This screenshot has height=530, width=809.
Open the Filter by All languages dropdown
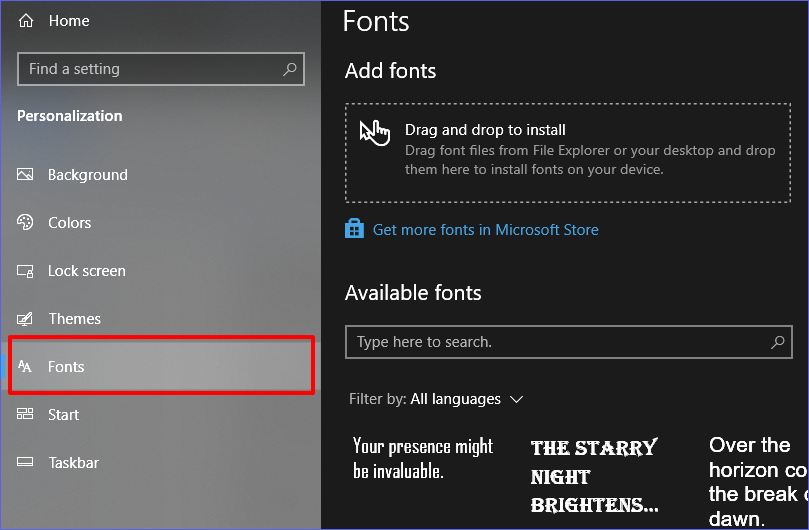(436, 399)
